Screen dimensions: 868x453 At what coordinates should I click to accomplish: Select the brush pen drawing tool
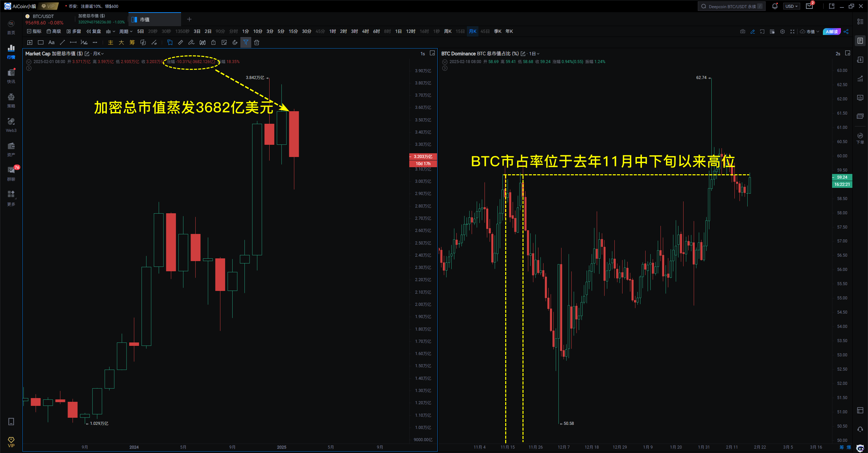click(192, 42)
